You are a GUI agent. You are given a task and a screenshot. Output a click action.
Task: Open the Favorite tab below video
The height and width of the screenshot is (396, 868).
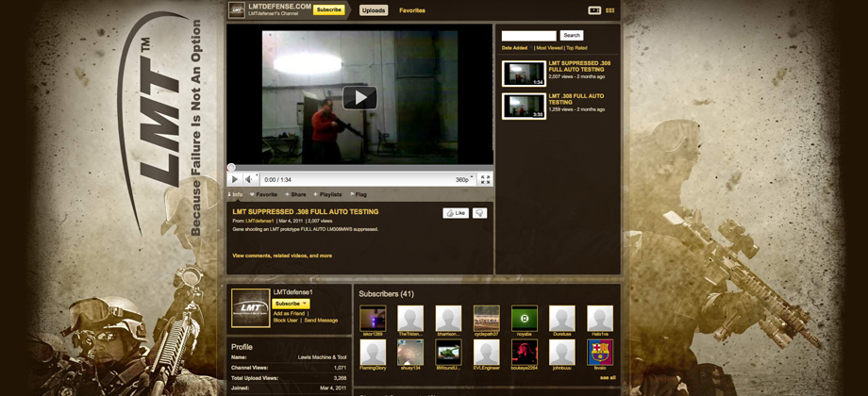263,194
